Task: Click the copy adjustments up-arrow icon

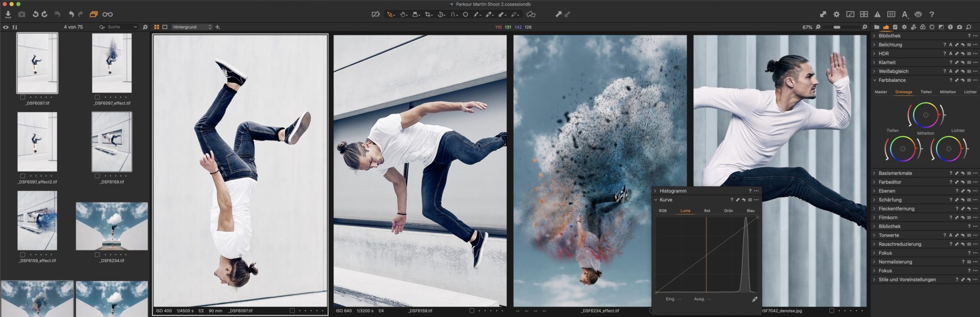Action: 558,14
